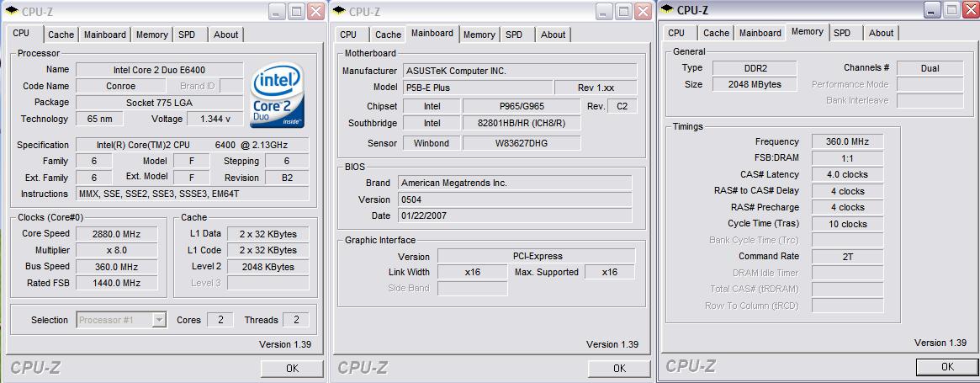Click Cores count field
This screenshot has height=383, width=980.
220,320
